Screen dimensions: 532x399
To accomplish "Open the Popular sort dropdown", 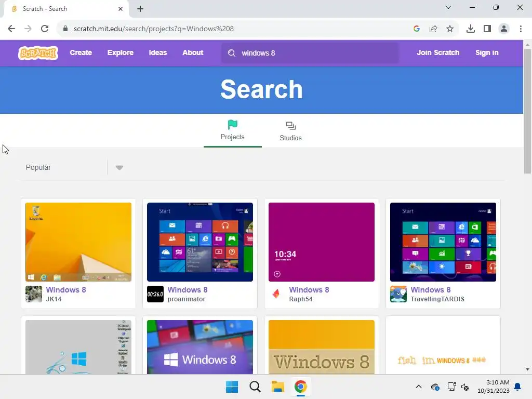I will coord(75,167).
